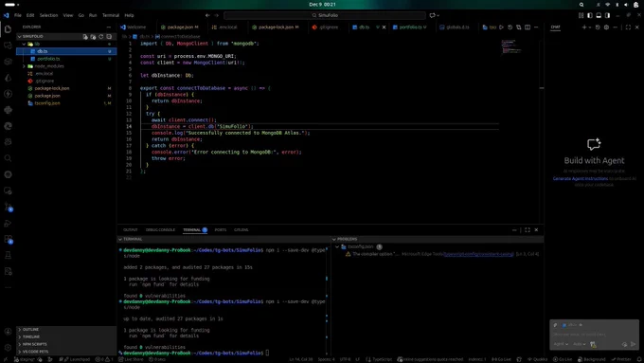Image resolution: width=644 pixels, height=363 pixels.
Task: Open the Selection menu
Action: [x=48, y=15]
